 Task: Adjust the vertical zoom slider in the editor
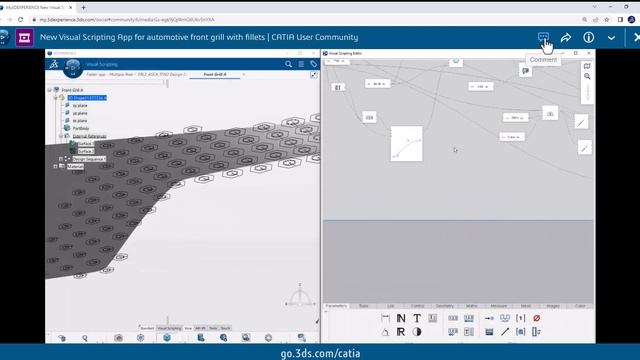587,93
